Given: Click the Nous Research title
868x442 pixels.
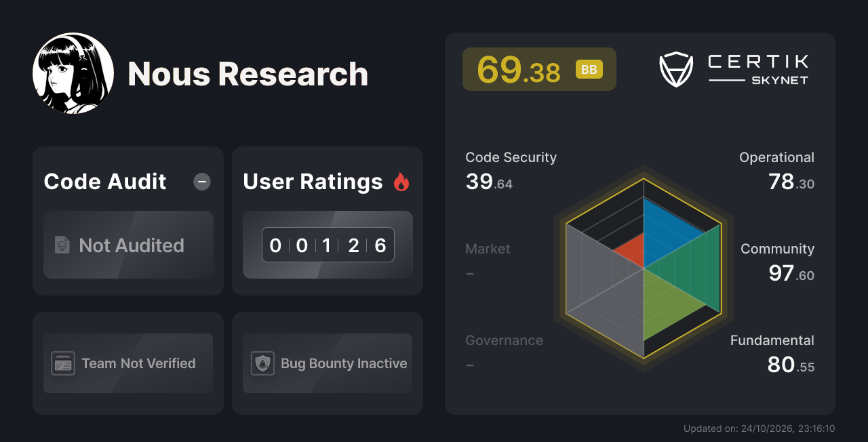Looking at the screenshot, I should pos(248,74).
